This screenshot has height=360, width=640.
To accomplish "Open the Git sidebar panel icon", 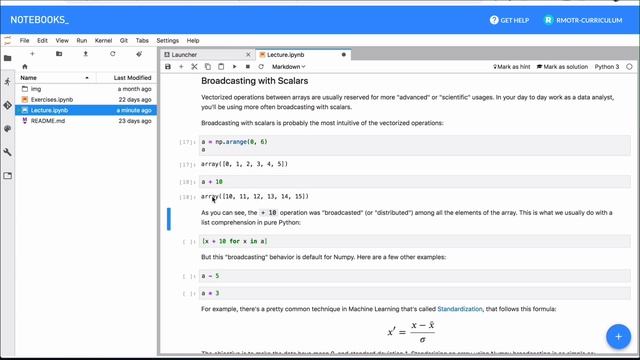I will [7, 105].
